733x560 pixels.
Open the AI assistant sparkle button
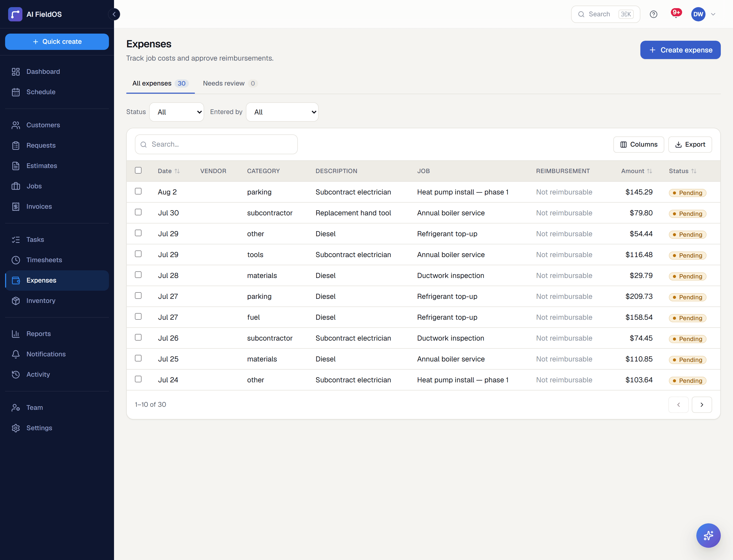708,535
